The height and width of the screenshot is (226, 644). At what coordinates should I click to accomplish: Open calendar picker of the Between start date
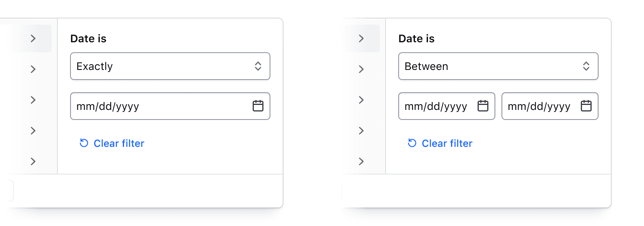coord(483,106)
